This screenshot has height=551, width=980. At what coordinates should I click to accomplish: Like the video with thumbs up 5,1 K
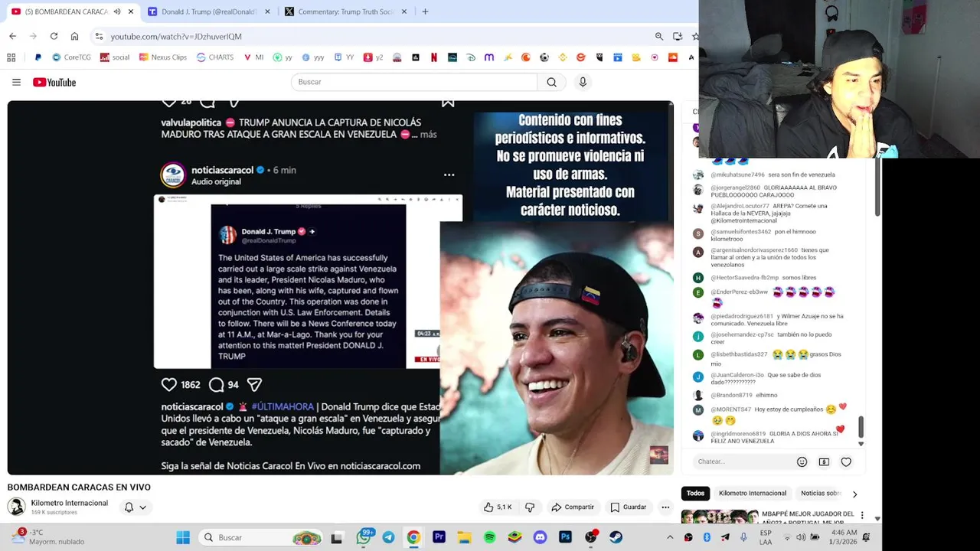pos(497,507)
